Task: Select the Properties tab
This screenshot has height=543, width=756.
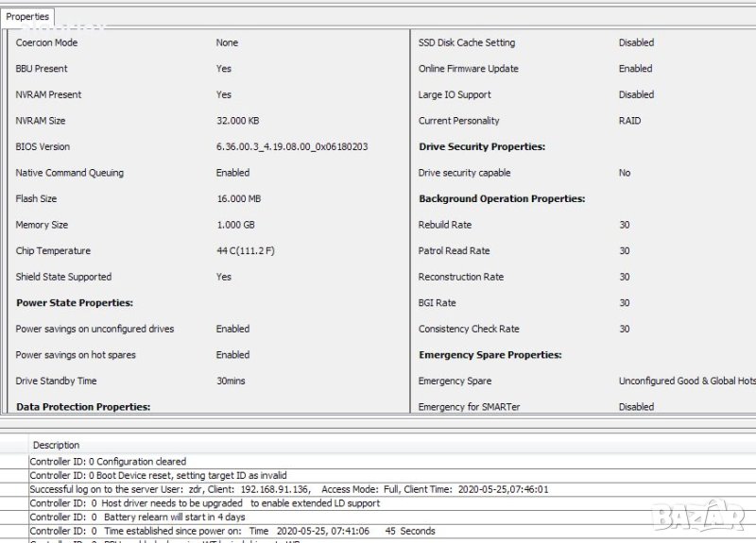Action: [27, 17]
